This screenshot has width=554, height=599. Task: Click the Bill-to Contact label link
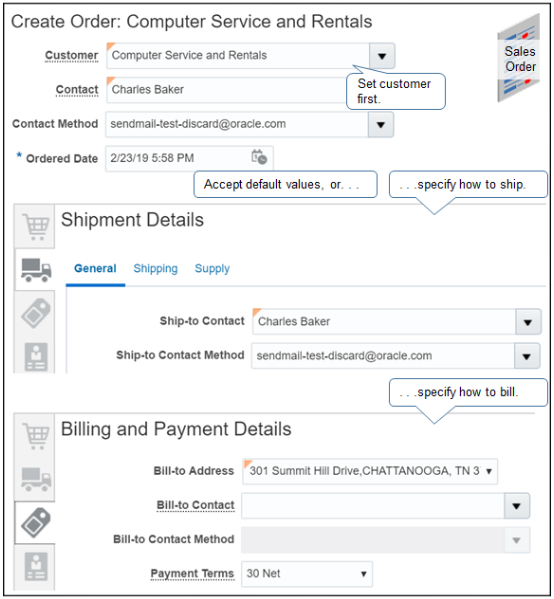195,505
